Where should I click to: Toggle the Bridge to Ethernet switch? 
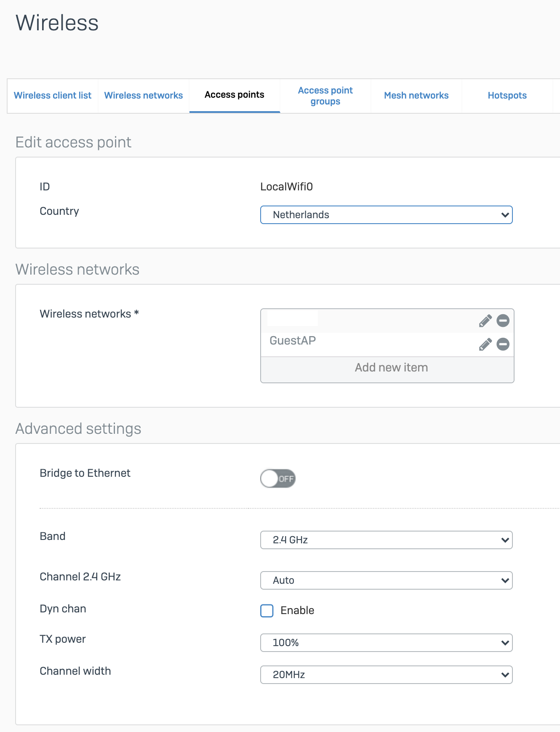[x=278, y=478]
